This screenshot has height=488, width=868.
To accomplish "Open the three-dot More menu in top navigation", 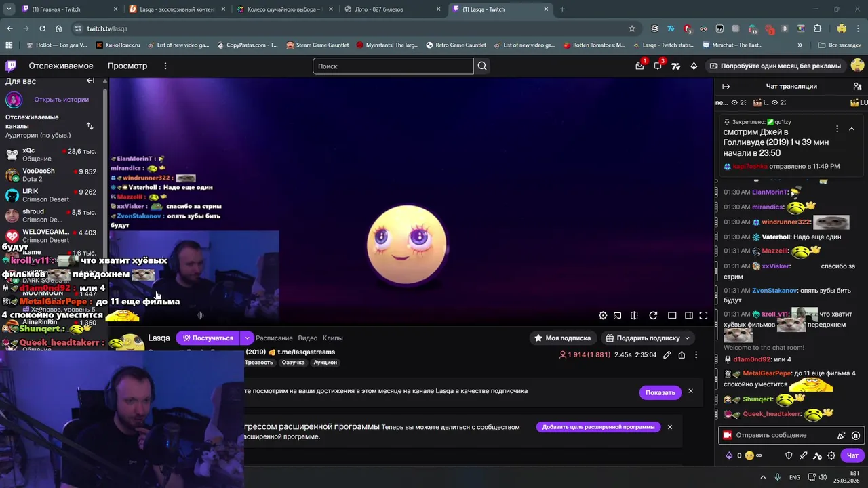I will click(x=165, y=66).
